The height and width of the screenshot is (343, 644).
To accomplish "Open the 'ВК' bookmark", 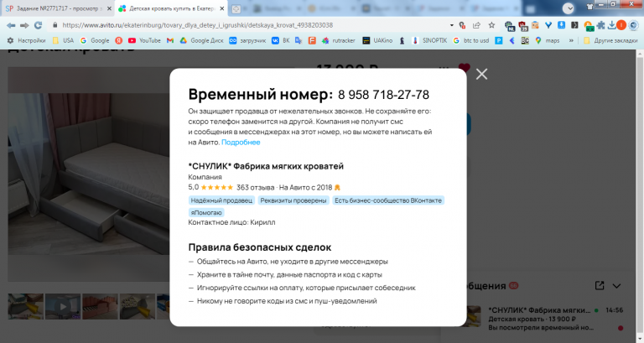I will (281, 40).
